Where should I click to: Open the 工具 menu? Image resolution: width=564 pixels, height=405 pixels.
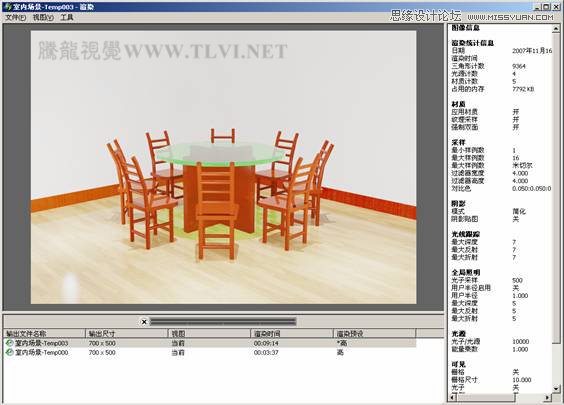(67, 17)
